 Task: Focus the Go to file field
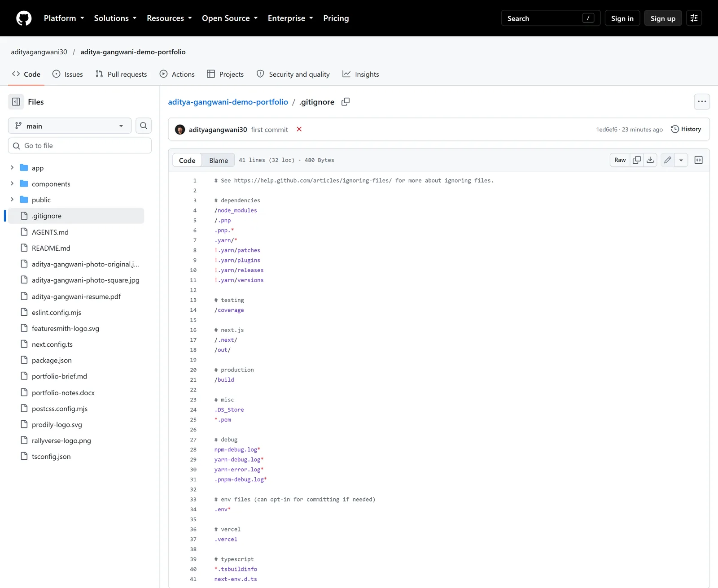coord(80,145)
